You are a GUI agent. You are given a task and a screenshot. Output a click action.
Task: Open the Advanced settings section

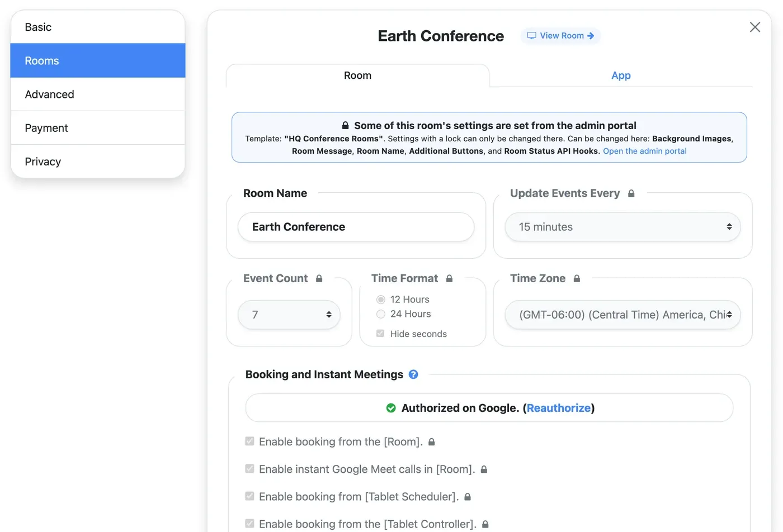click(x=98, y=94)
